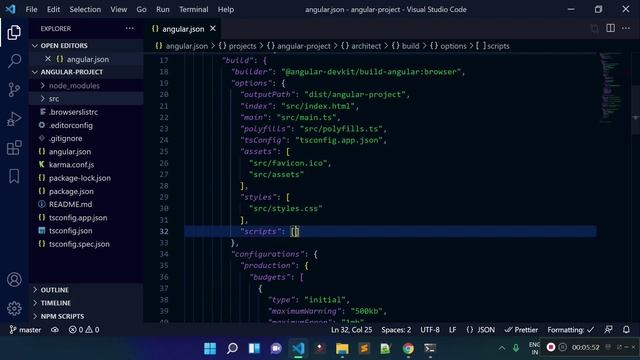The height and width of the screenshot is (360, 640).
Task: Change LF end of line sequence
Action: point(452,329)
